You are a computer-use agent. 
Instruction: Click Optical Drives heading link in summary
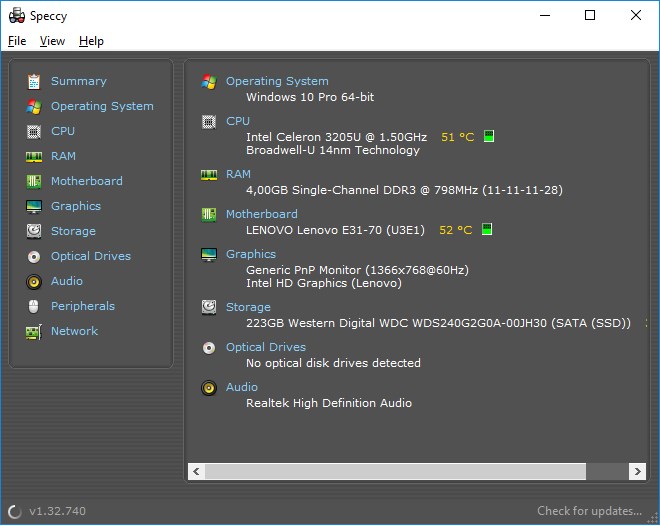[266, 347]
